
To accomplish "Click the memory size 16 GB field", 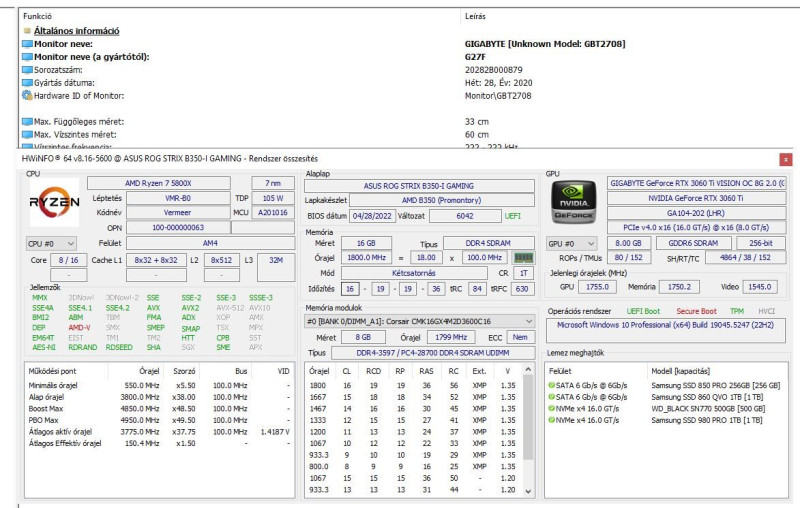I will tap(366, 243).
